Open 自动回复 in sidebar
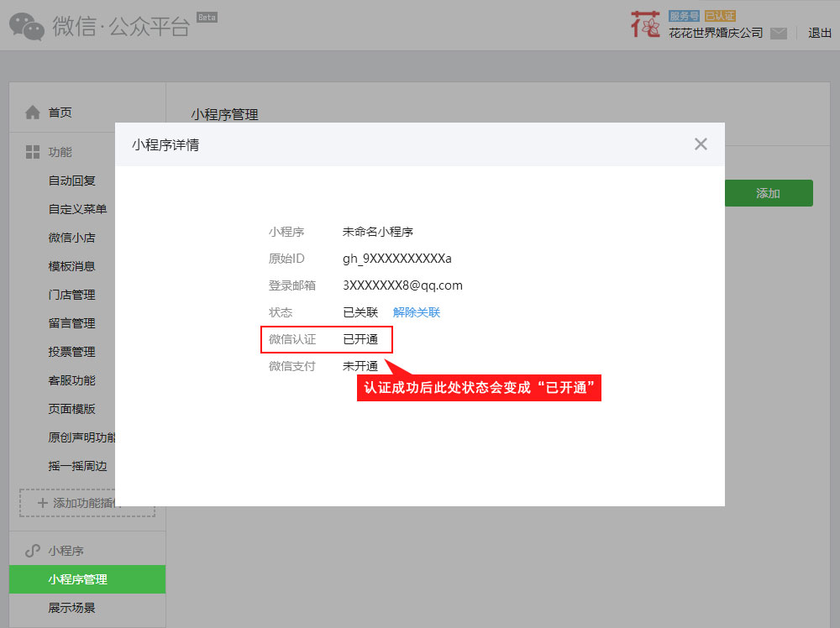The width and height of the screenshot is (840, 628). 72,181
